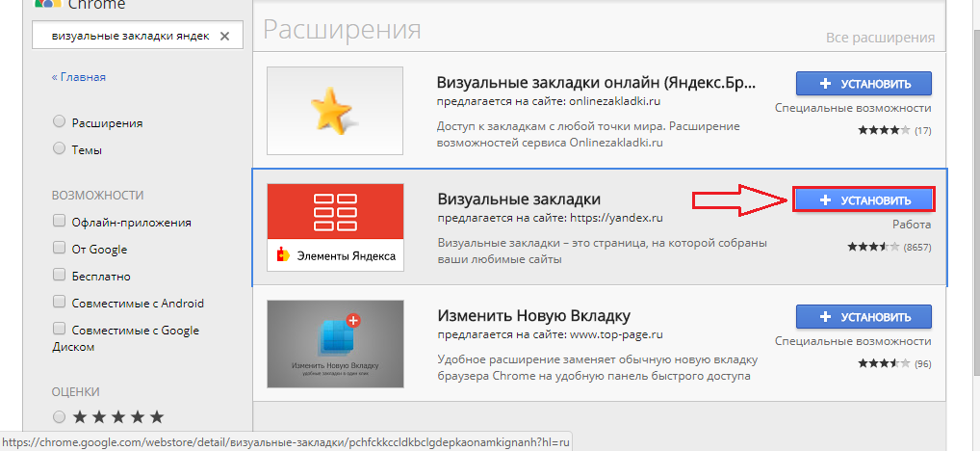Select the Темы radio button
Image resolution: width=980 pixels, height=451 pixels.
[x=60, y=148]
